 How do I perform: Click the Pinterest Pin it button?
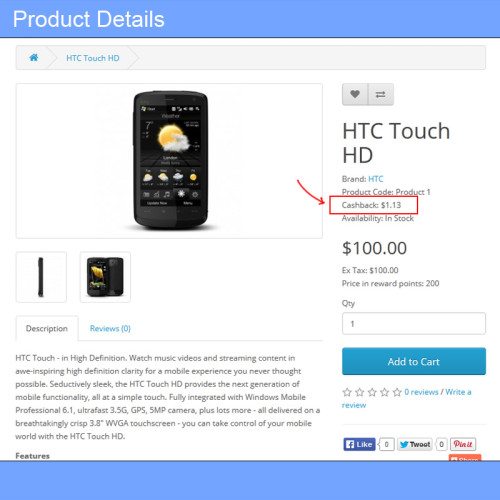[463, 444]
